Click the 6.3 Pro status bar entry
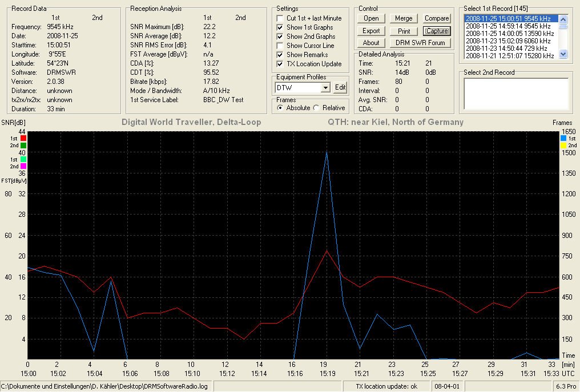The image size is (580, 392). tap(566, 386)
